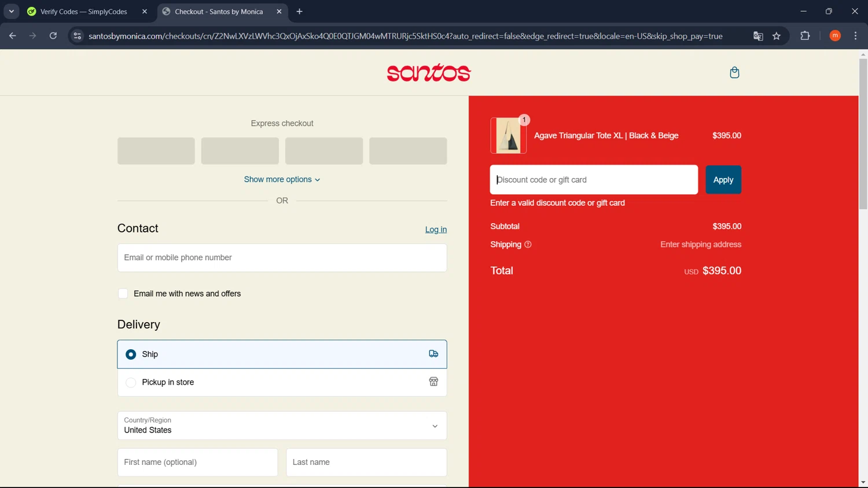The height and width of the screenshot is (488, 868).
Task: Click the Santos logo in the header
Action: 429,72
